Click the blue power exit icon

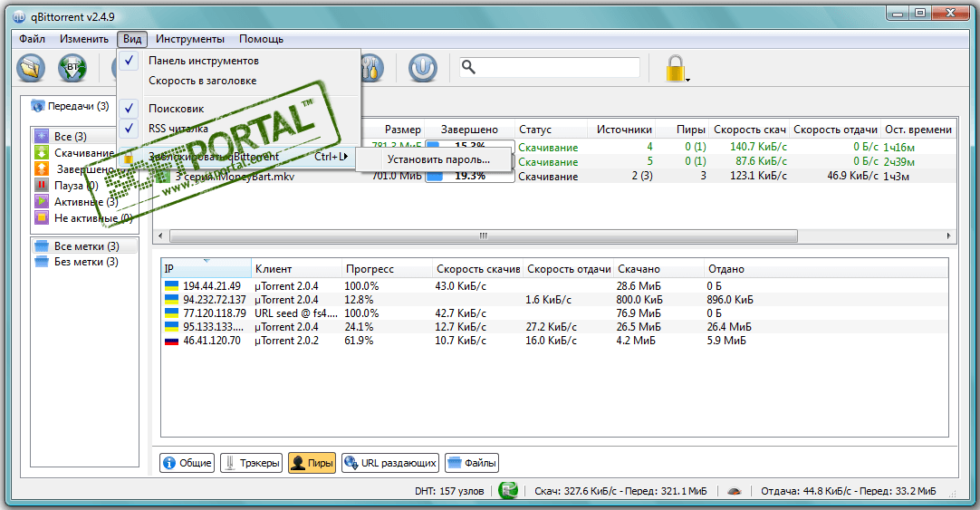pyautogui.click(x=422, y=69)
